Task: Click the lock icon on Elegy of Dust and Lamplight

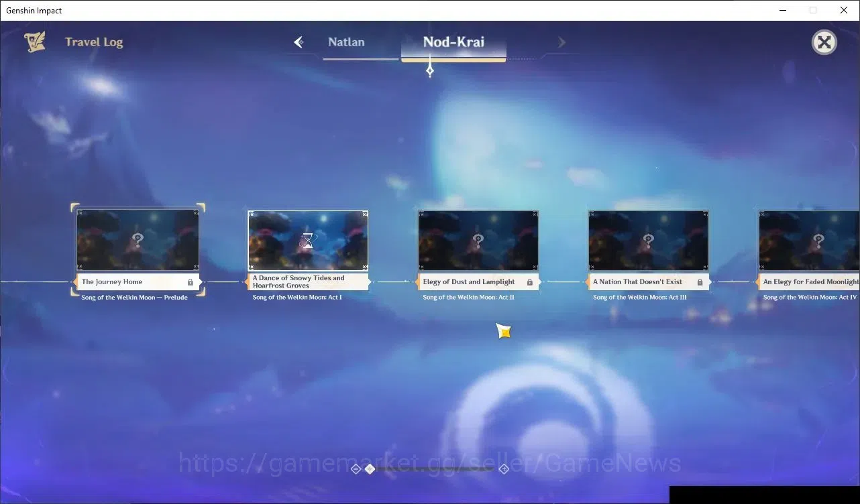Action: click(x=530, y=282)
